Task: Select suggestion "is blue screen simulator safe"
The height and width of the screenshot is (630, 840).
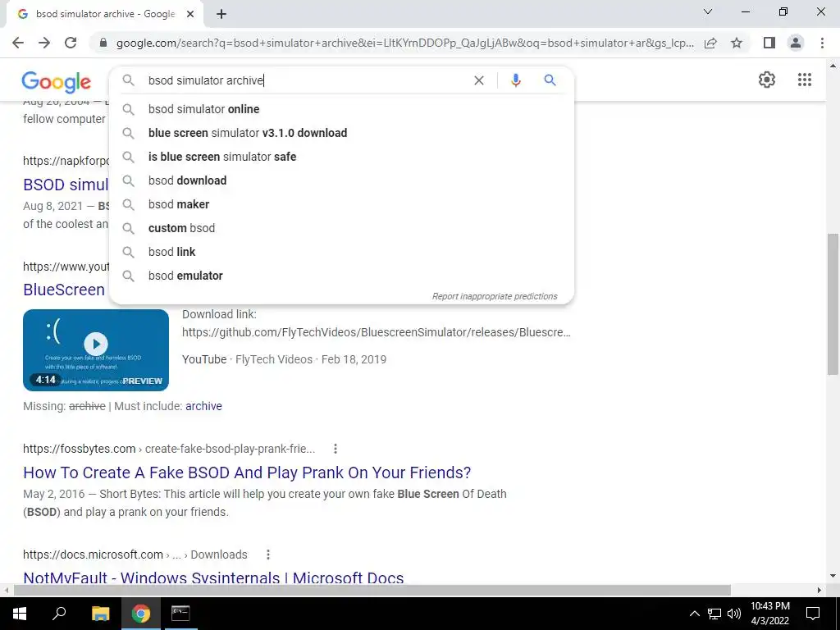Action: [x=341, y=157]
